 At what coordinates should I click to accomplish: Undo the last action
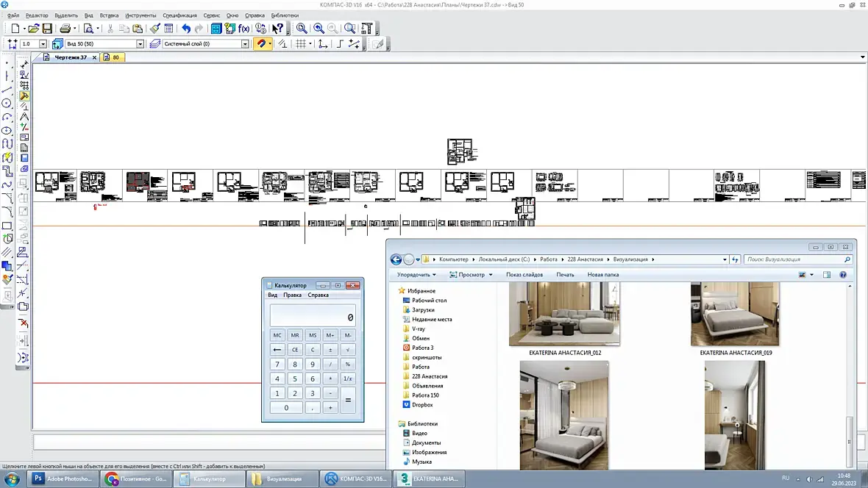(x=186, y=28)
